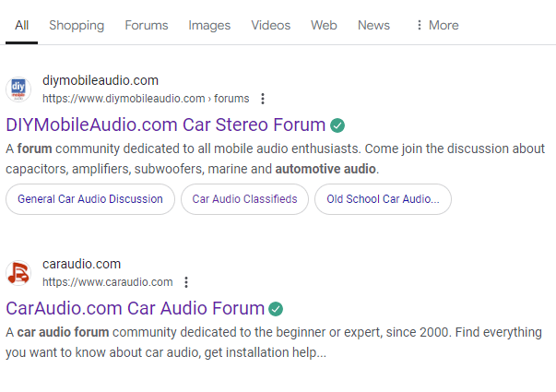Viewport: 556px width, 392px height.
Task: Switch to the Videos tab
Action: coord(270,25)
